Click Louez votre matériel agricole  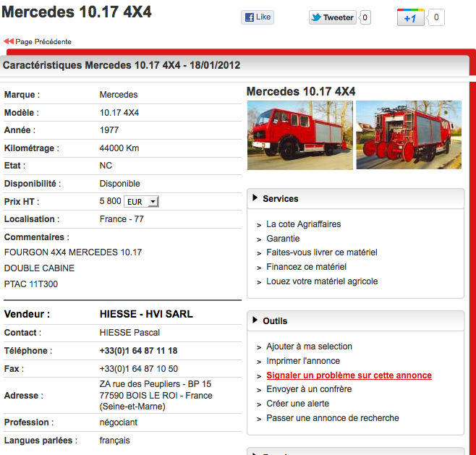[322, 281]
